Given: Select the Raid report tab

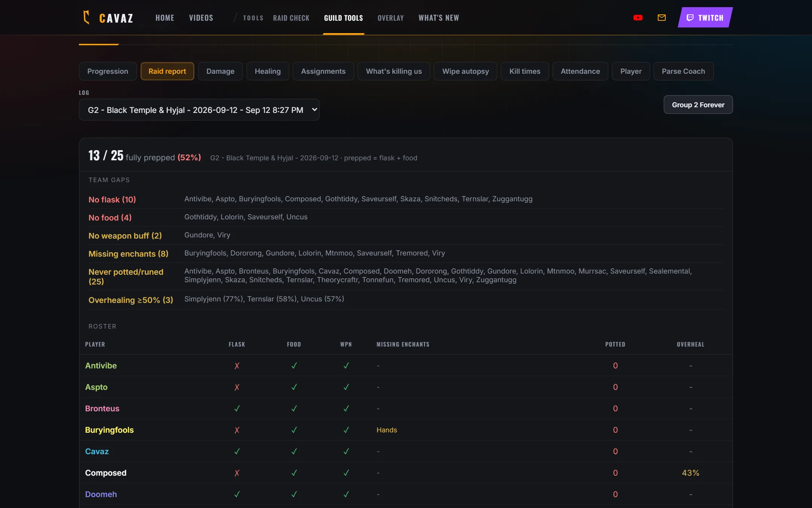Looking at the screenshot, I should 167,71.
